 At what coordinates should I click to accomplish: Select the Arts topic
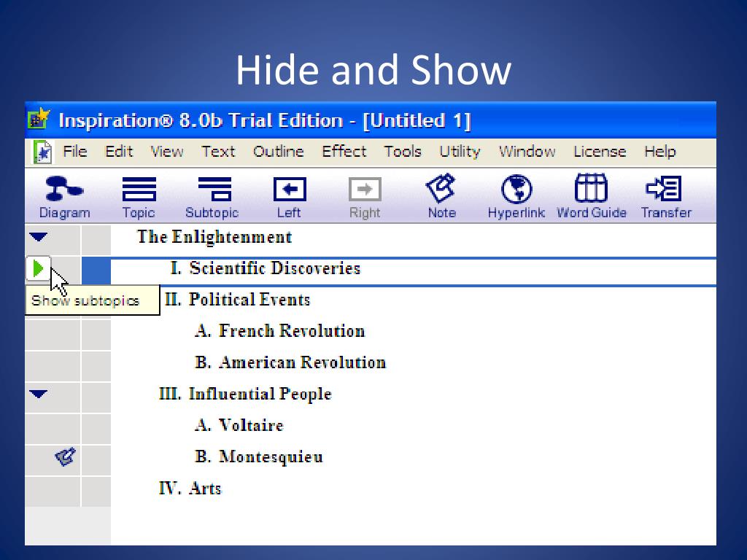pos(205,488)
